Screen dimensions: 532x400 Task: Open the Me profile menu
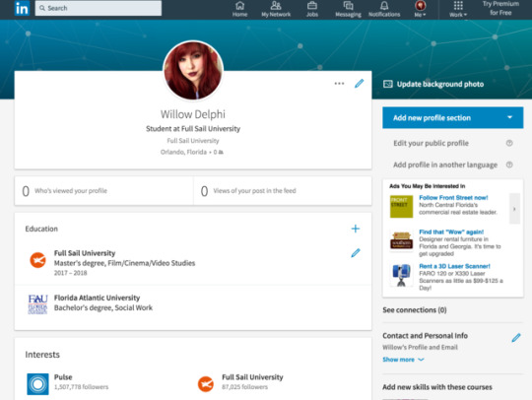420,9
